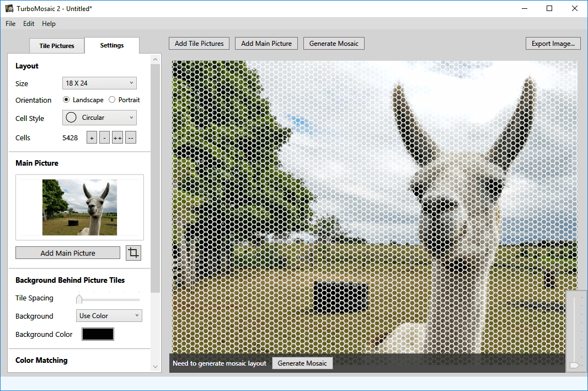
Task: Open the Edit menu
Action: pos(29,24)
